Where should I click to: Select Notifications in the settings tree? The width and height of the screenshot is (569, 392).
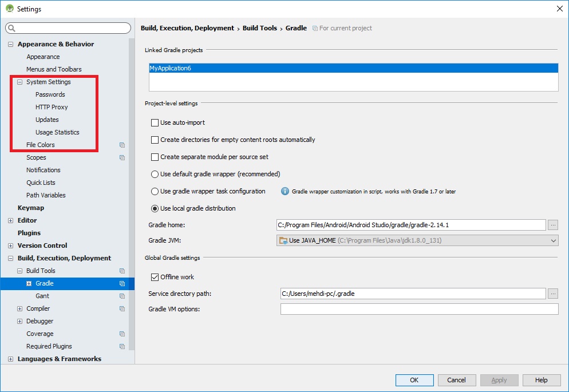click(43, 170)
